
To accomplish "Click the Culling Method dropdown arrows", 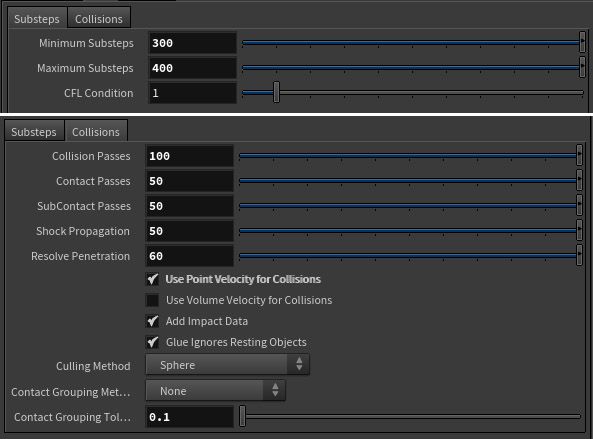I will pos(299,364).
